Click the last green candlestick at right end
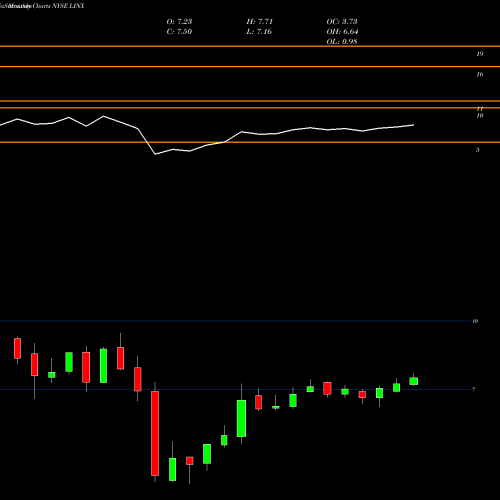Image resolution: width=500 pixels, height=500 pixels. point(414,381)
